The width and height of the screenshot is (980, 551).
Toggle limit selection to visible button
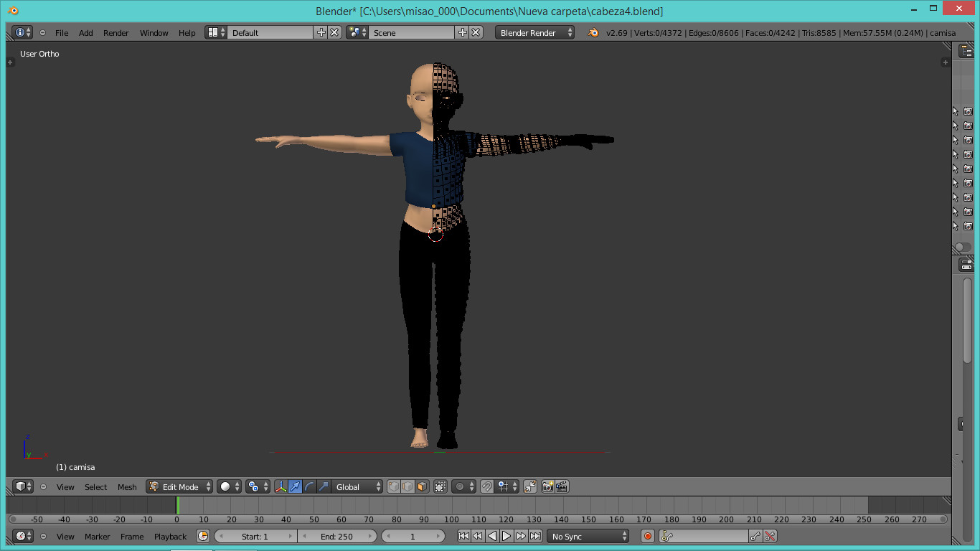coord(440,486)
